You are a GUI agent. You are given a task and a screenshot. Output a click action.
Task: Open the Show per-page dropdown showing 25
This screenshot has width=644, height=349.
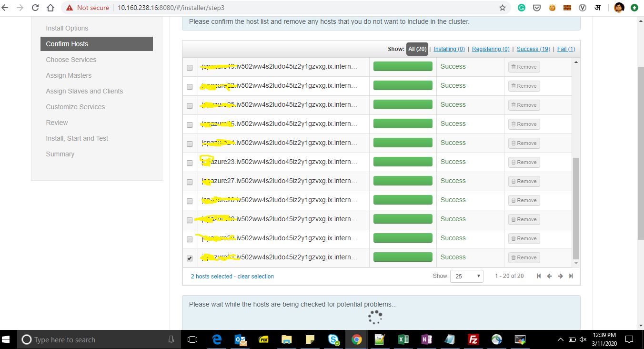pos(466,276)
